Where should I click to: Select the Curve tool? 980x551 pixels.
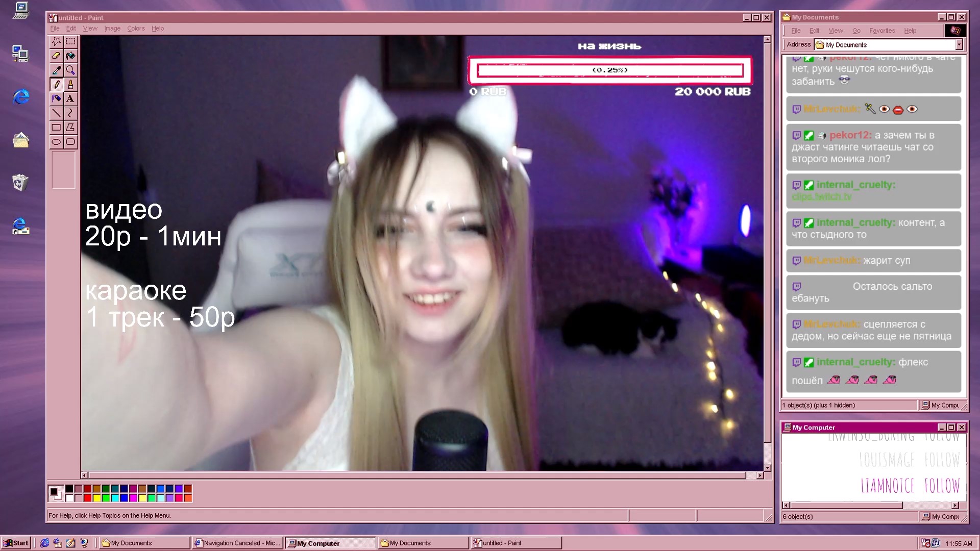(70, 113)
